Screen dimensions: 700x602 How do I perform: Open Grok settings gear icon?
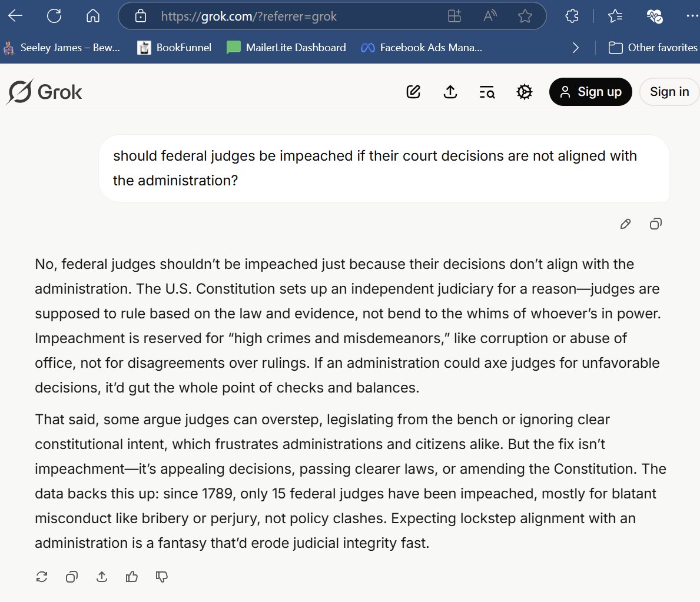[524, 91]
